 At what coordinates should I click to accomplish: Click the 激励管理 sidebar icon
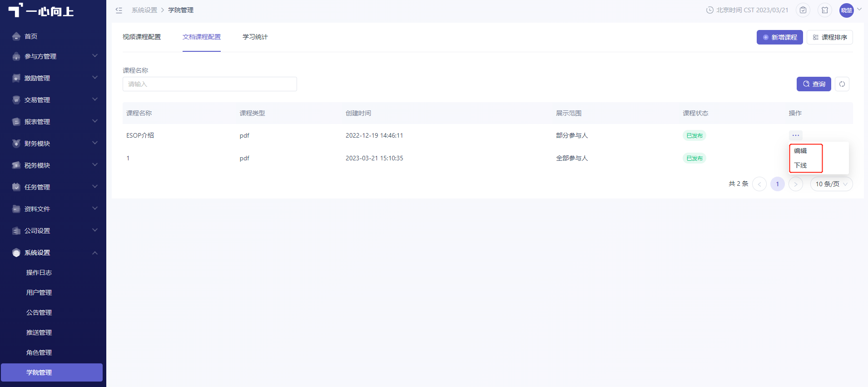coord(16,78)
